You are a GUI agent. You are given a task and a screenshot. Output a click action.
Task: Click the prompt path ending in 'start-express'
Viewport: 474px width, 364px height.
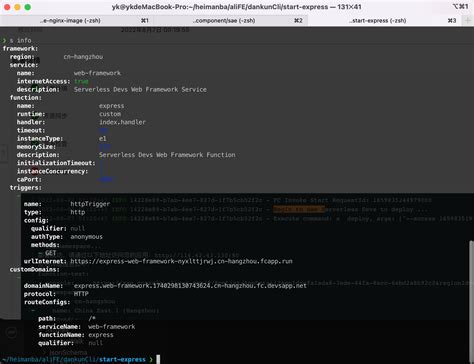coord(73,360)
